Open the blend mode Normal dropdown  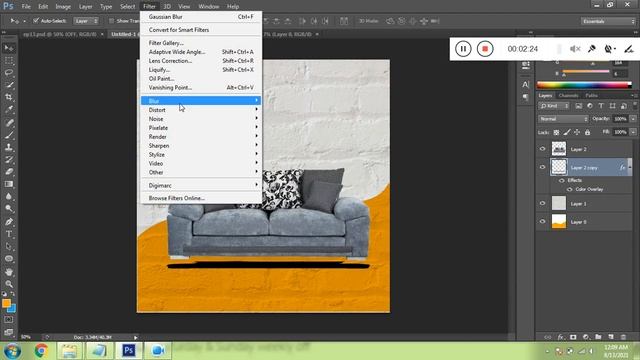pyautogui.click(x=563, y=119)
